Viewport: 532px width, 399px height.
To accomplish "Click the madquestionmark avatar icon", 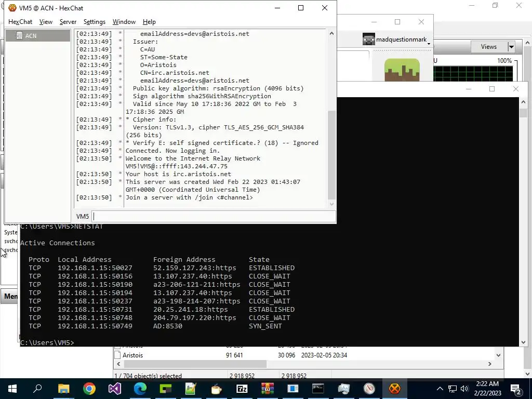I will point(369,39).
